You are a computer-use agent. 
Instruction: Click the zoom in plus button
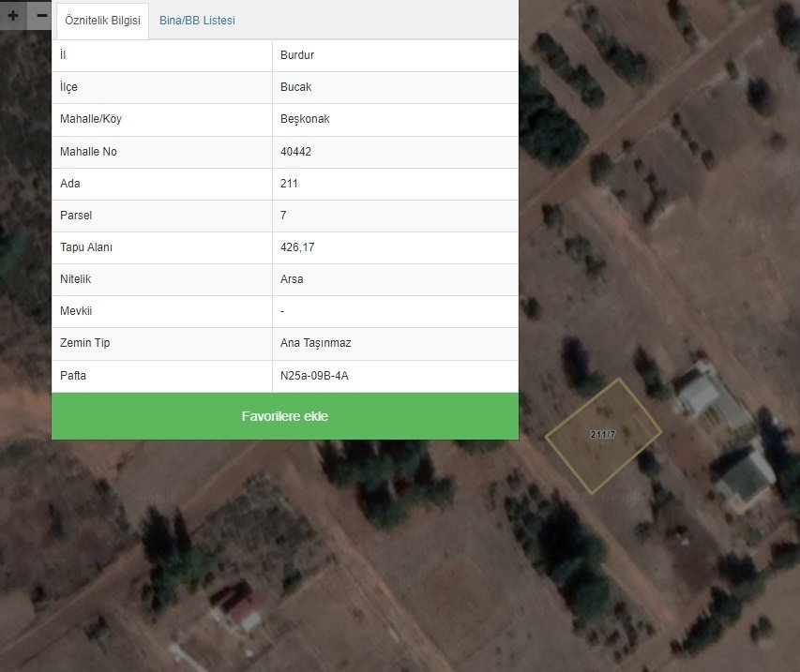coord(13,16)
